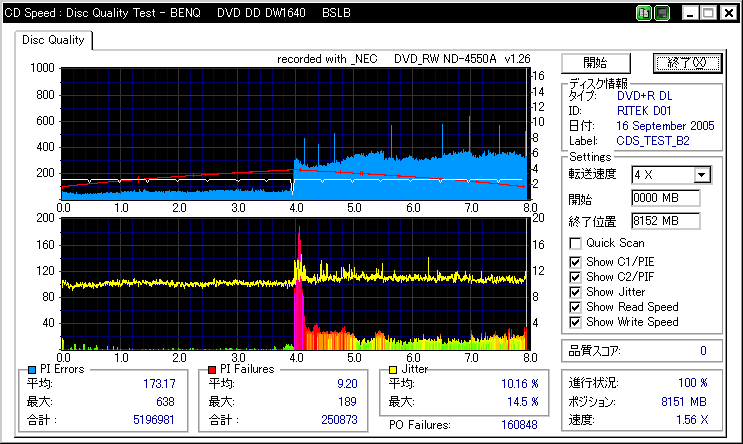This screenshot has height=444, width=743.
Task: Click the Jitter average value 10.16 %
Action: 520,384
